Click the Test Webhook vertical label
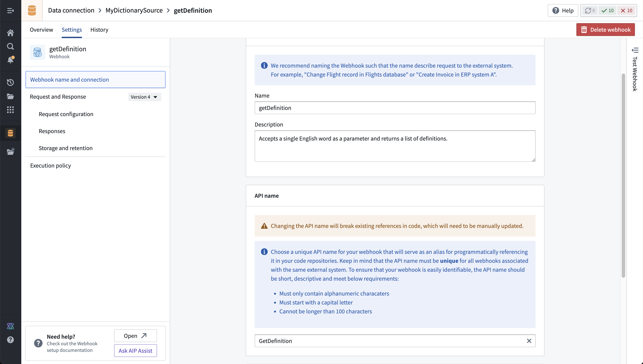The height and width of the screenshot is (364, 643). pyautogui.click(x=635, y=74)
